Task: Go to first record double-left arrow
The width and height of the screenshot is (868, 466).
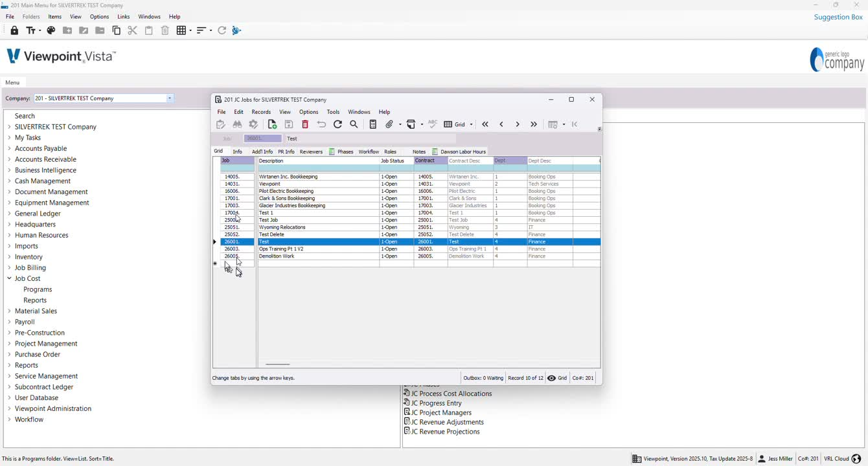Action: (x=485, y=124)
